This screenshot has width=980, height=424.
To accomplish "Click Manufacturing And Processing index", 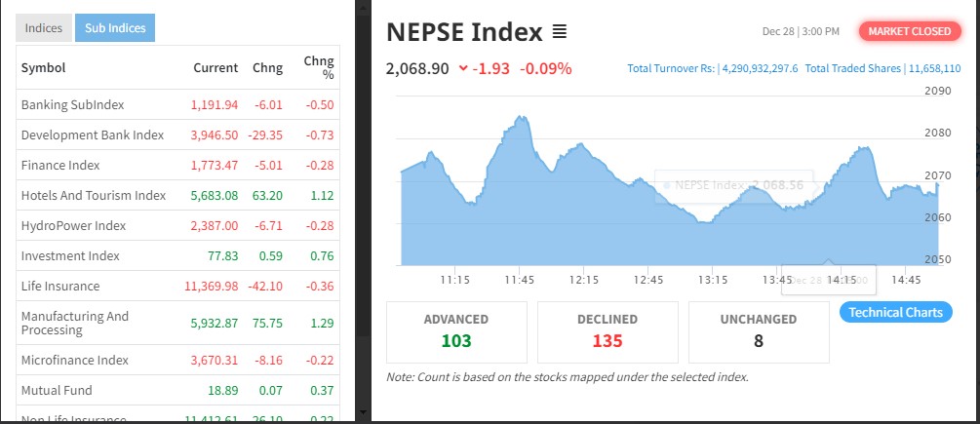I will (x=75, y=323).
